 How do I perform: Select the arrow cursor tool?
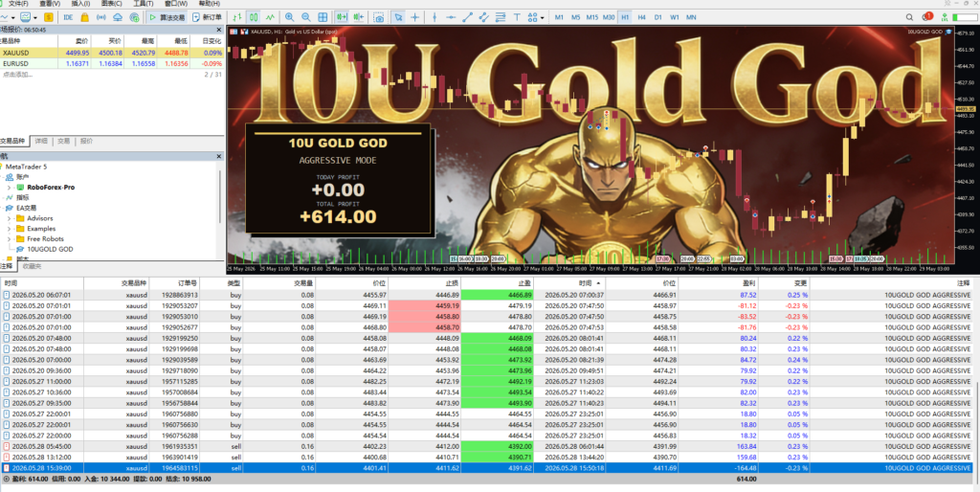point(398,17)
